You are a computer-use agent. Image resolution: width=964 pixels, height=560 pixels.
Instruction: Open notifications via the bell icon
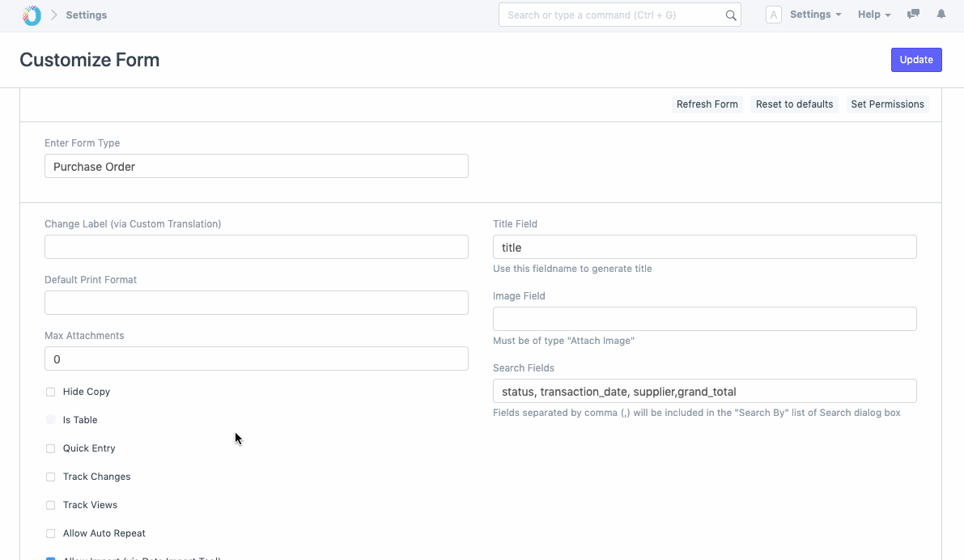tap(941, 14)
